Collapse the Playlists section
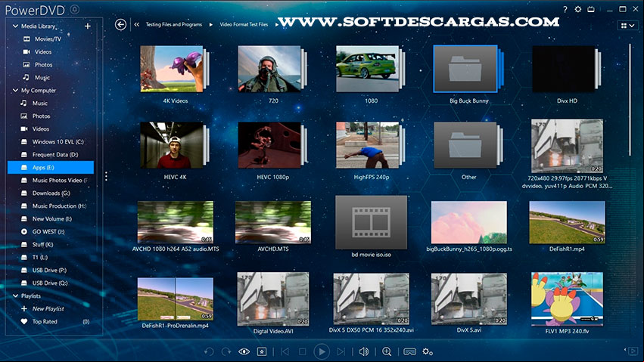Viewport: 644px width, 362px height. [x=15, y=295]
